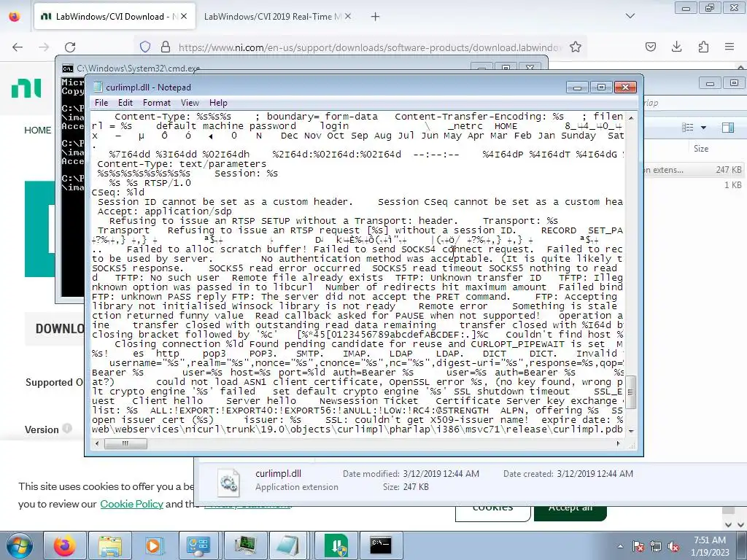Click the Firefox forward arrow
747x560 pixels.
coord(44,47)
